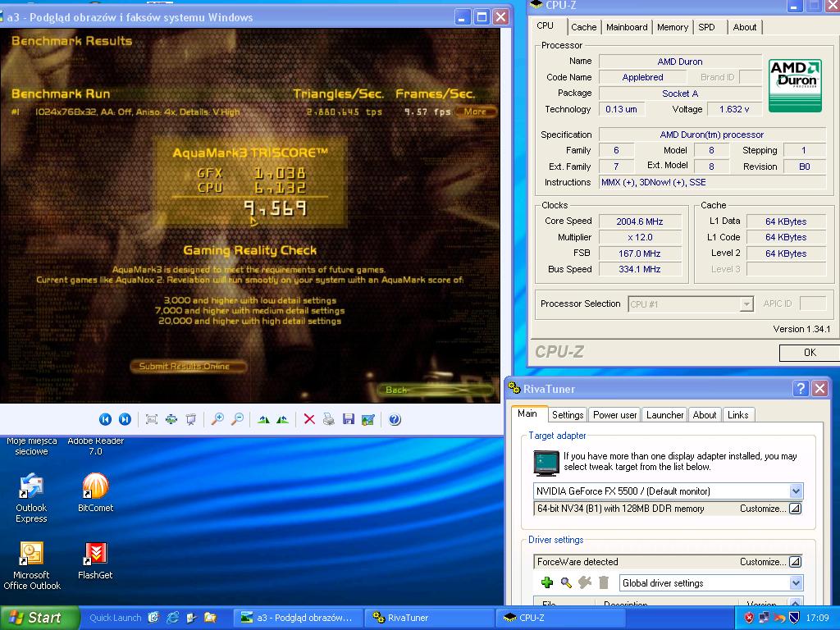Click the Core Speed value 2004.6 MHz

click(x=640, y=221)
